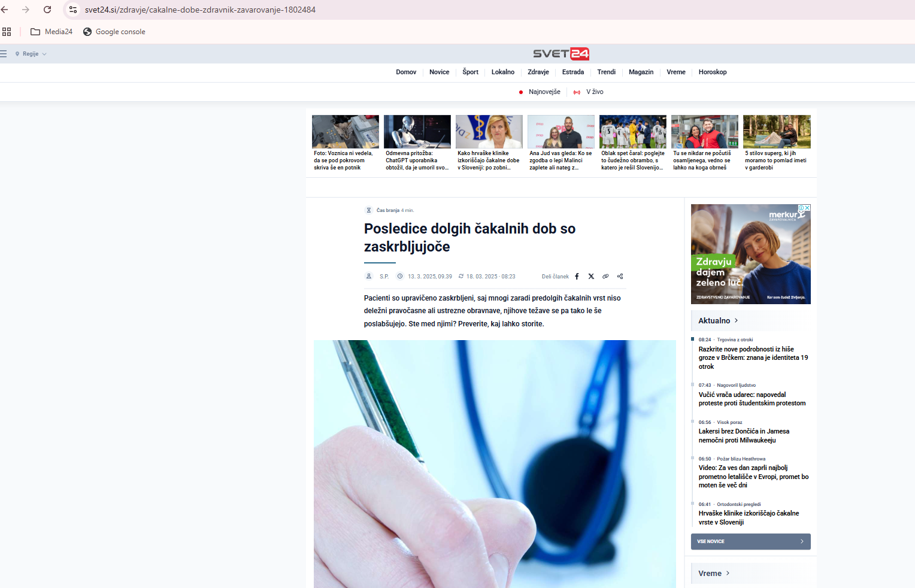Screen dimensions: 915x588
Task: Open the Regije dropdown
Action: 31,54
